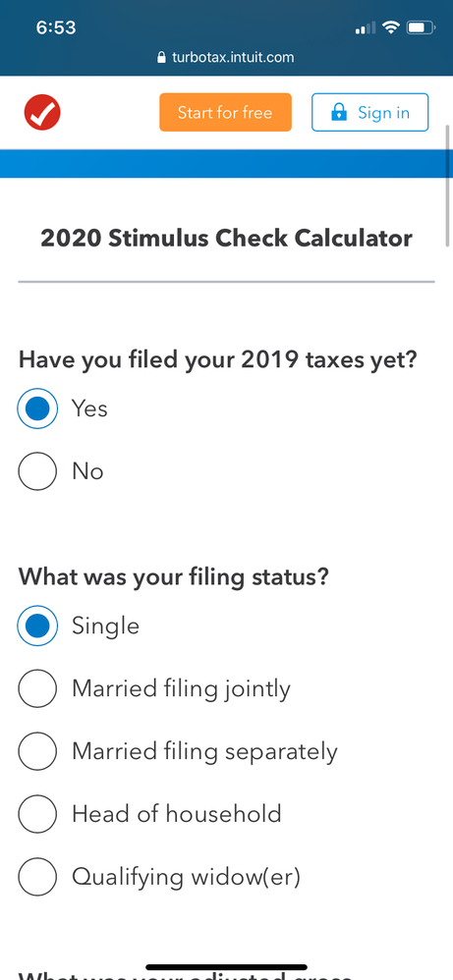The height and width of the screenshot is (980, 453).
Task: Tap the 2020 Stimulus Check Calculator heading
Action: click(x=226, y=238)
